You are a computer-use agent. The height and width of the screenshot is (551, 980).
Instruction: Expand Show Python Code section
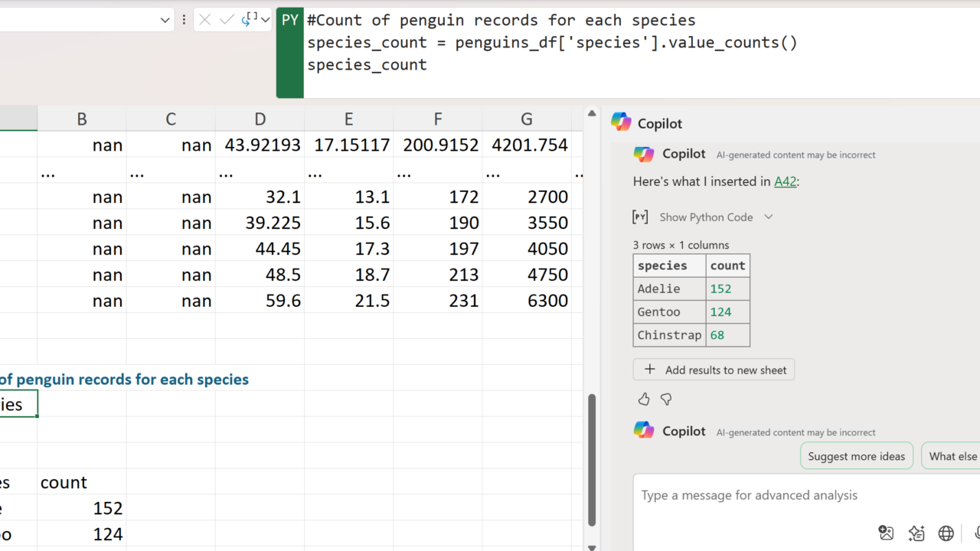704,217
